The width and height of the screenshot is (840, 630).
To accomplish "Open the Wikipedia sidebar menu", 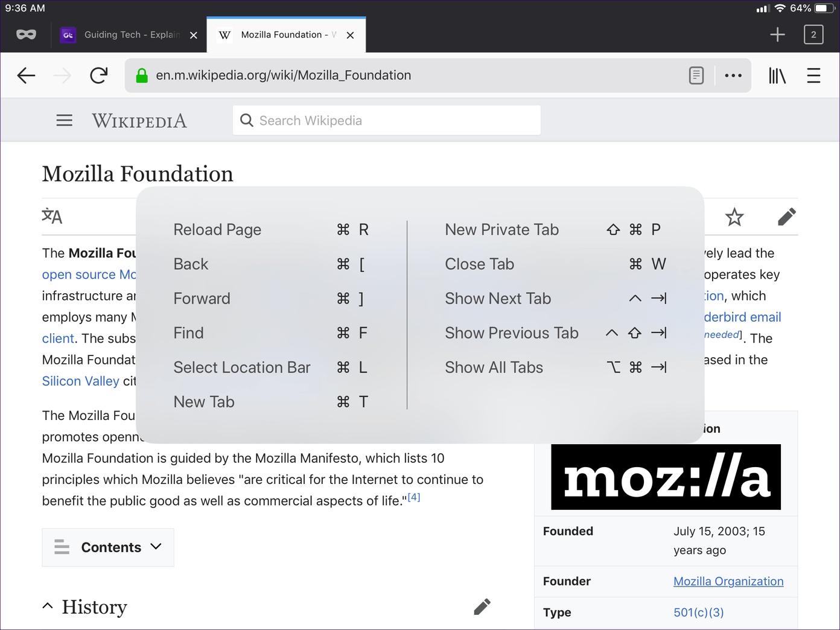I will coord(65,121).
